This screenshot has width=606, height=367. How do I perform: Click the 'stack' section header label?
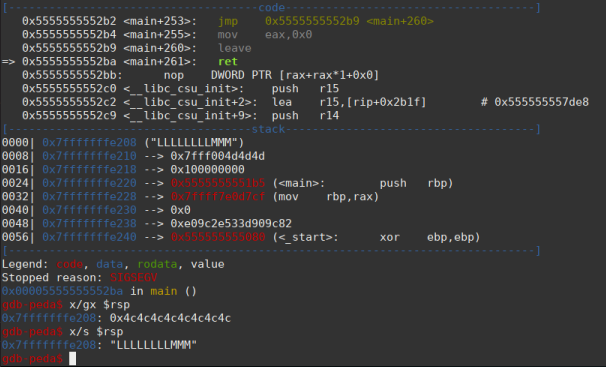coord(268,129)
